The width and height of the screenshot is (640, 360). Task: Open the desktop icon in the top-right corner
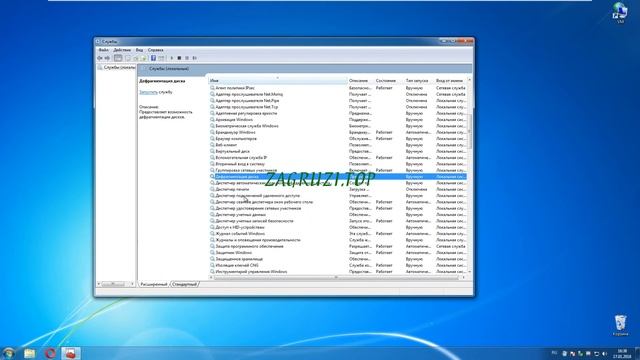coord(620,12)
